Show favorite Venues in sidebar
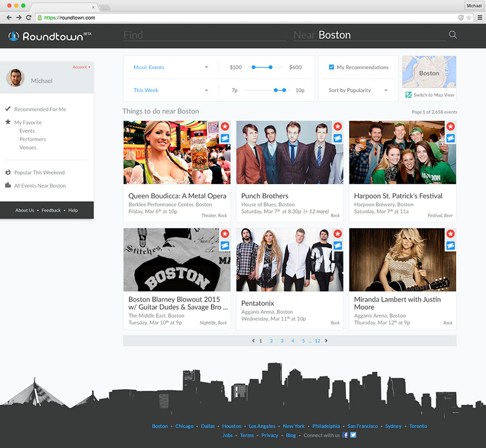This screenshot has width=486, height=448. point(28,148)
